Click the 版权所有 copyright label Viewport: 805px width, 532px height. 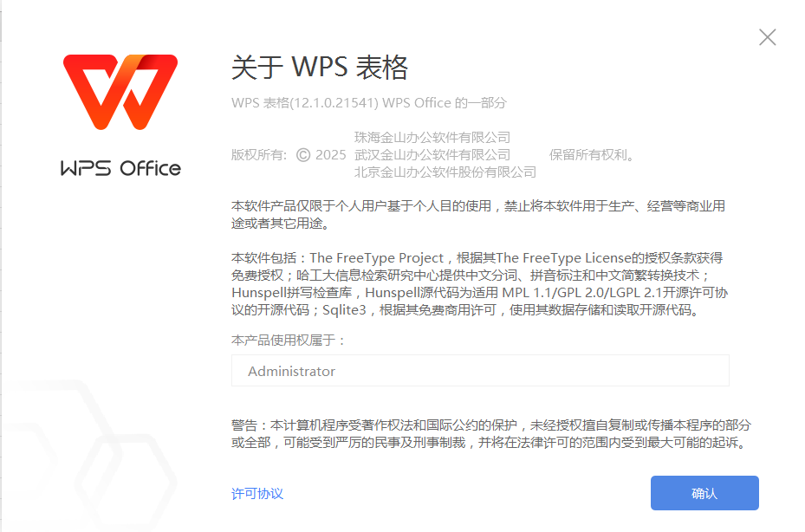click(259, 154)
